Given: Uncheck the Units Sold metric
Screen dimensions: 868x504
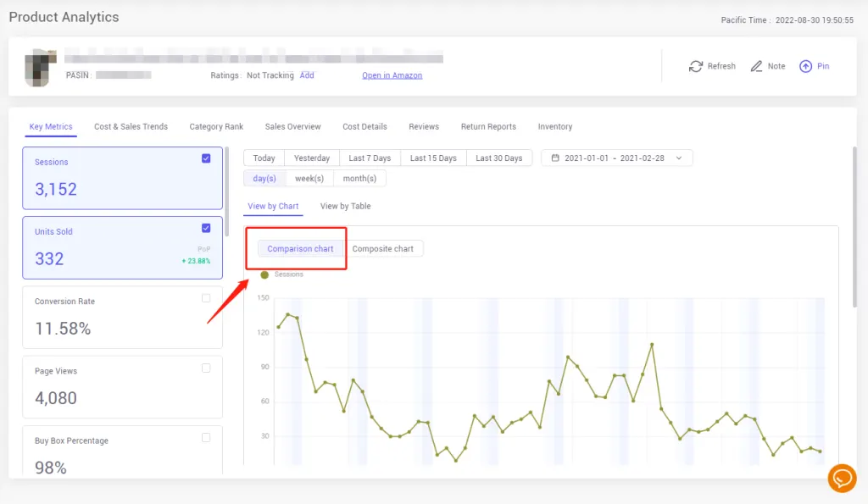Looking at the screenshot, I should click(204, 228).
